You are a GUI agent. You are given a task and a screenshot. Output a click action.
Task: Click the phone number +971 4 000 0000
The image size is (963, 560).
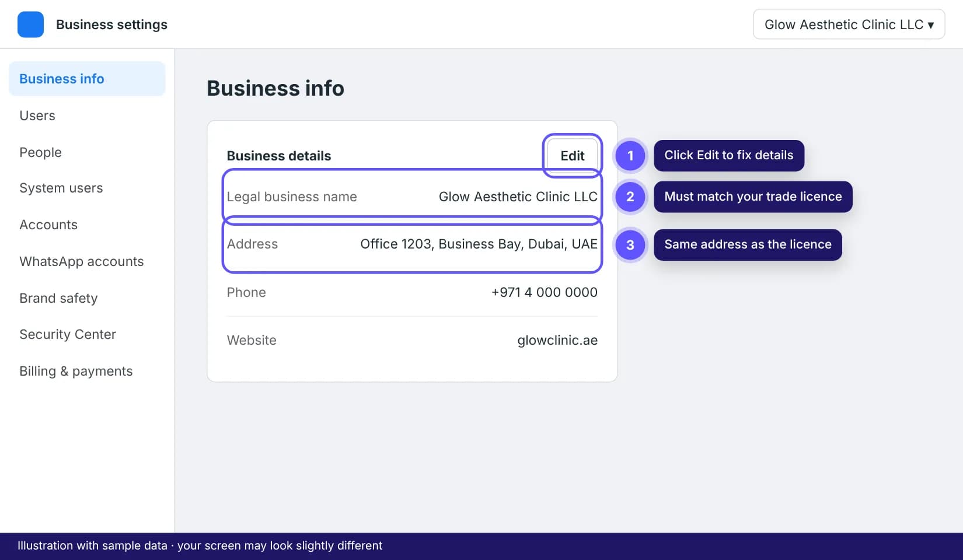tap(545, 292)
